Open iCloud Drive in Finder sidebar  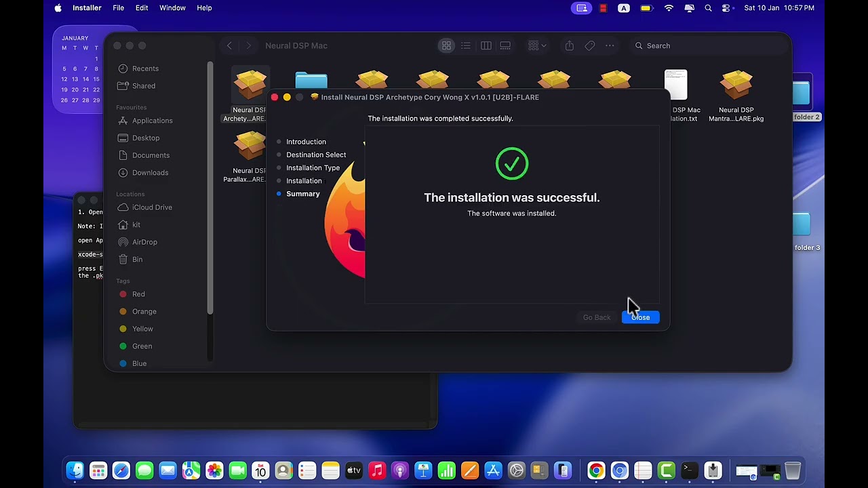pos(152,207)
